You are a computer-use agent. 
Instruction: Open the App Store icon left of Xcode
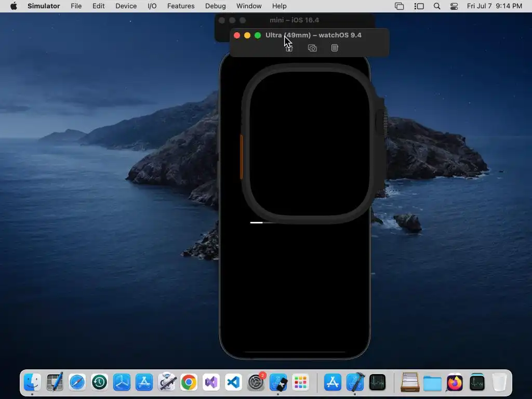[332, 382]
